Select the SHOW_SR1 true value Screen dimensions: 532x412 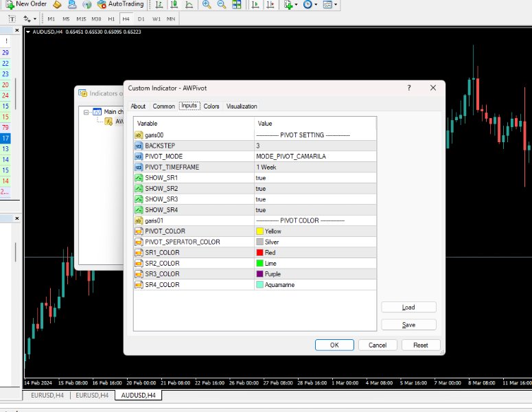click(261, 178)
